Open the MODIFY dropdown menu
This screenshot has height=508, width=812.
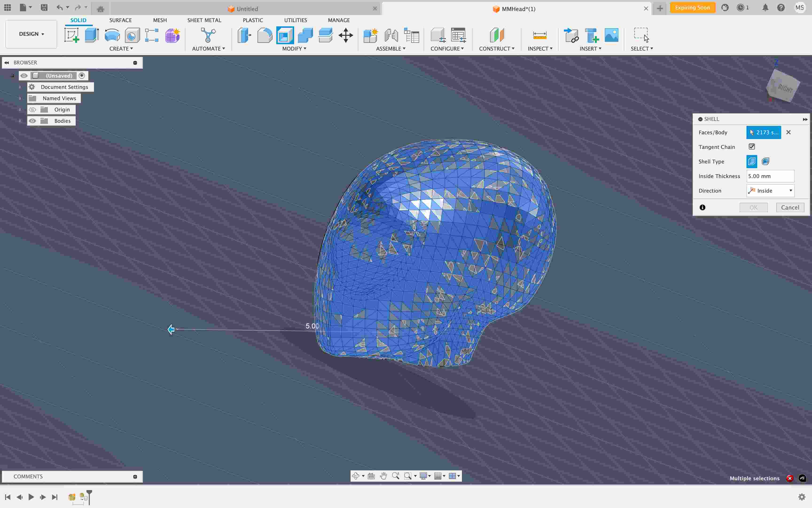(x=294, y=49)
